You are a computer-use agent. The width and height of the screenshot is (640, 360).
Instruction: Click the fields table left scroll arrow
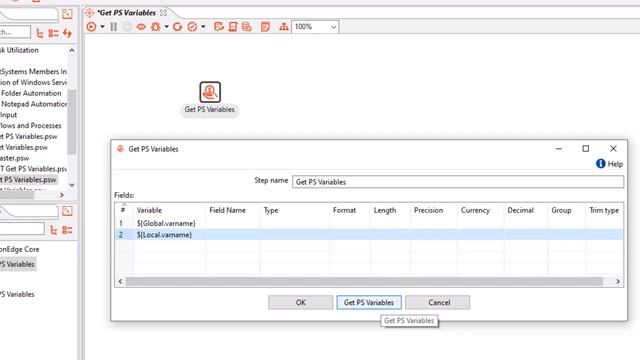(x=120, y=281)
